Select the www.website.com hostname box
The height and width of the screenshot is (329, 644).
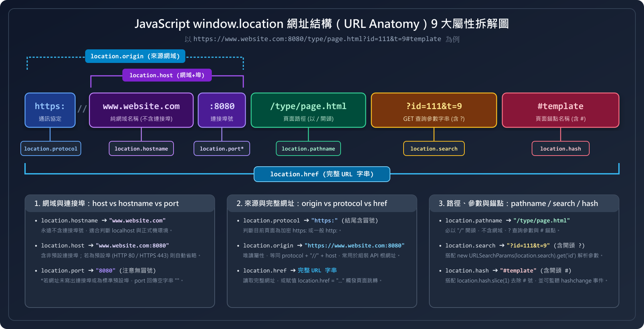141,110
